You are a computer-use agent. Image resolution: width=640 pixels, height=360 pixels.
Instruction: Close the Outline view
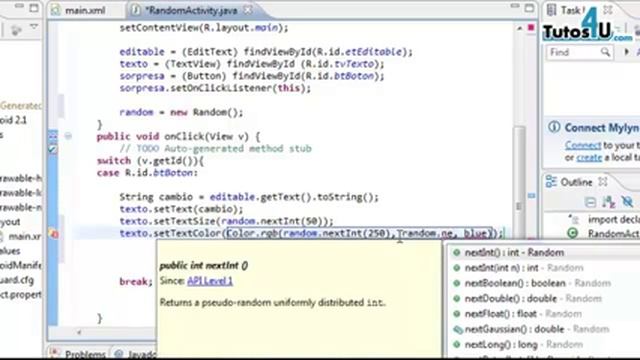click(603, 182)
